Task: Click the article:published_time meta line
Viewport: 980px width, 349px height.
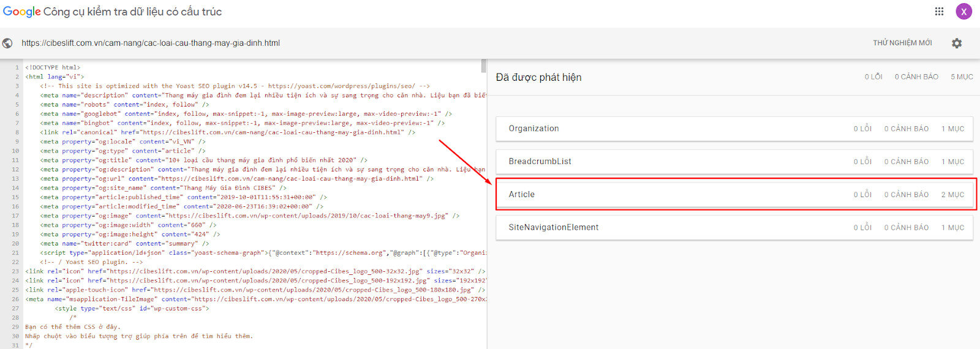Action: click(x=183, y=197)
